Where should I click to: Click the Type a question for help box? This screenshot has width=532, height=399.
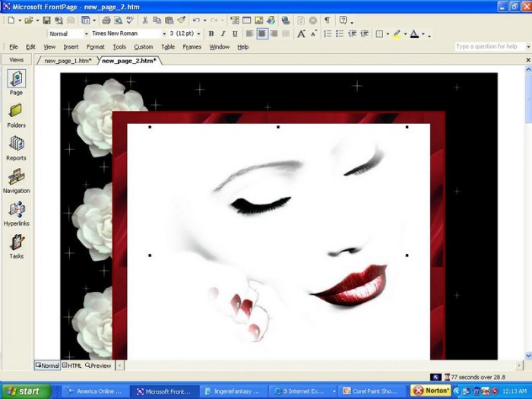click(x=490, y=46)
